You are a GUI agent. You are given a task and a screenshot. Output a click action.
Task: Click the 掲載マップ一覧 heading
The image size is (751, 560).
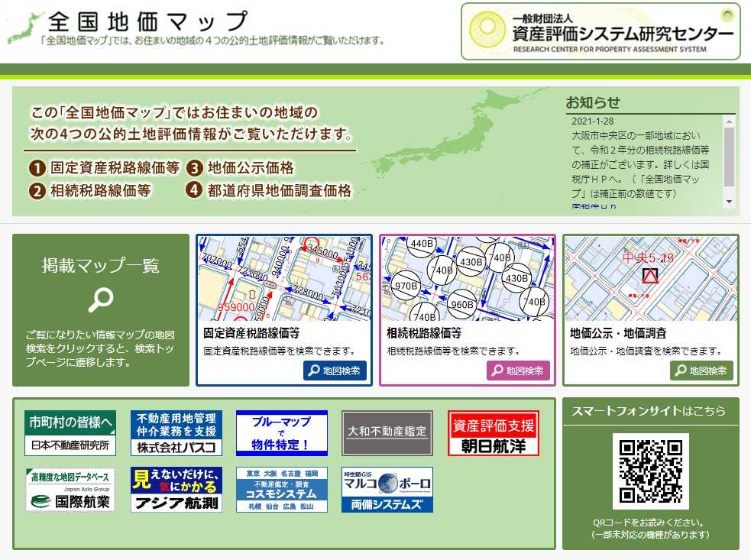tap(101, 265)
